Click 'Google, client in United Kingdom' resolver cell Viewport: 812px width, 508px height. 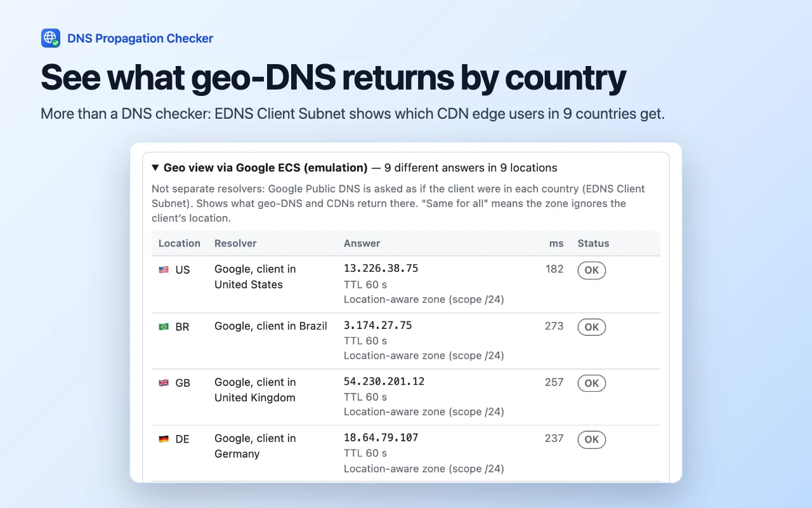coord(255,390)
